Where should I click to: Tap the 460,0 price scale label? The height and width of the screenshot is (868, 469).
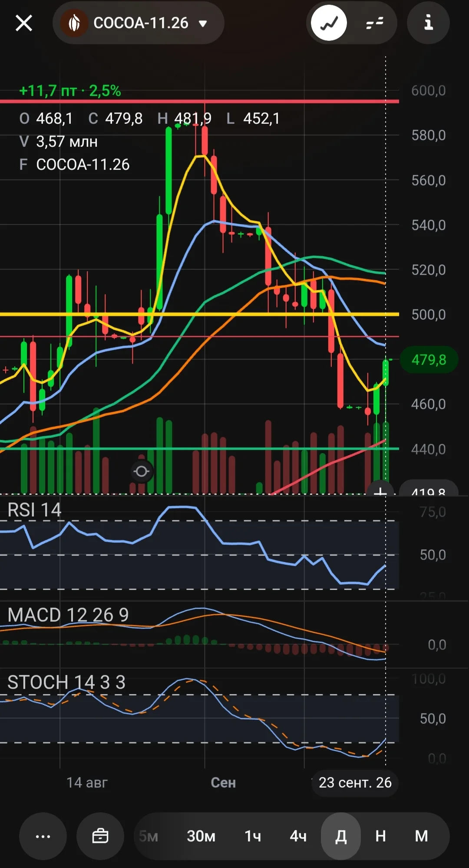pos(429,404)
